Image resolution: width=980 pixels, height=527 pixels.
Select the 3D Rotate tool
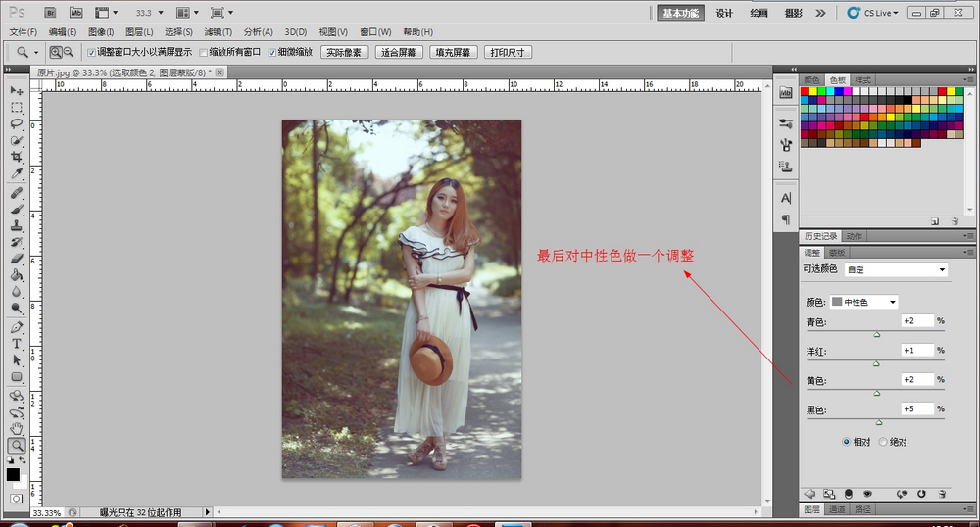17,396
